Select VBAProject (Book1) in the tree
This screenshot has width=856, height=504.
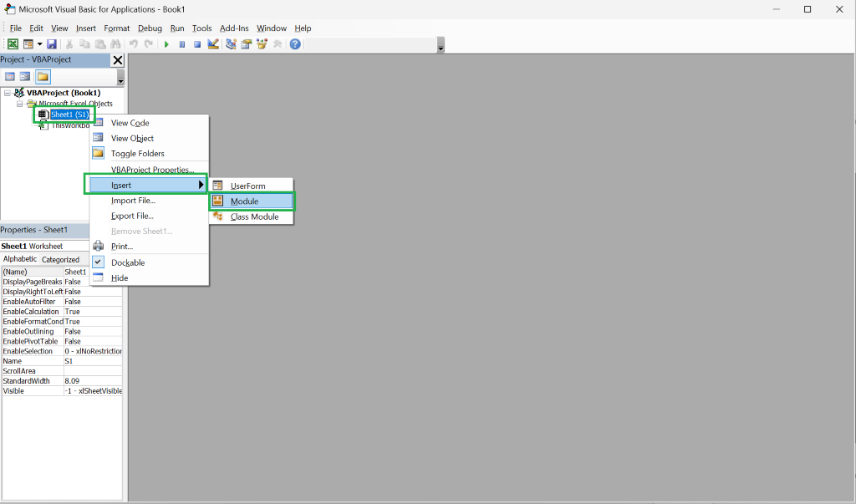click(64, 93)
